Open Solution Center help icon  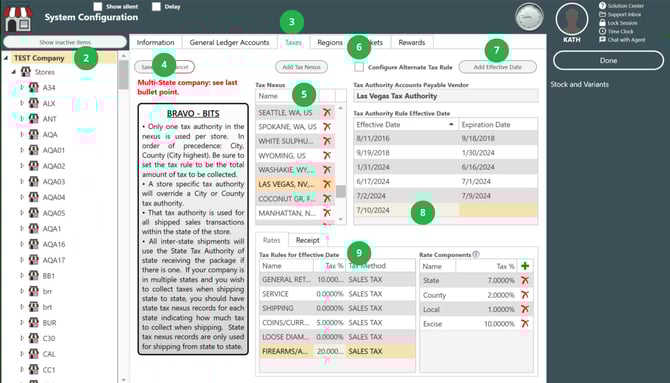pyautogui.click(x=602, y=6)
